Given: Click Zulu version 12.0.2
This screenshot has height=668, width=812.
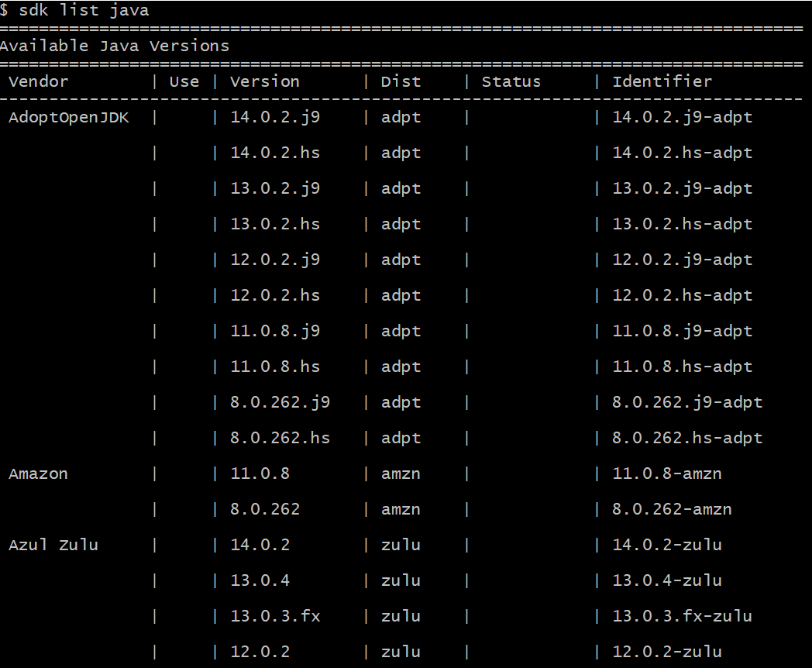Looking at the screenshot, I should tap(260, 652).
